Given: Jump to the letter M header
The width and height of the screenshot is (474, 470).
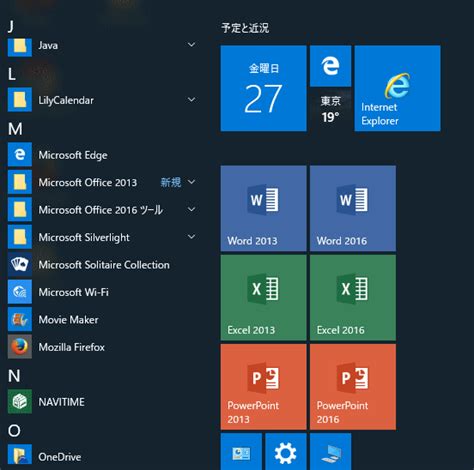Looking at the screenshot, I should coord(15,129).
